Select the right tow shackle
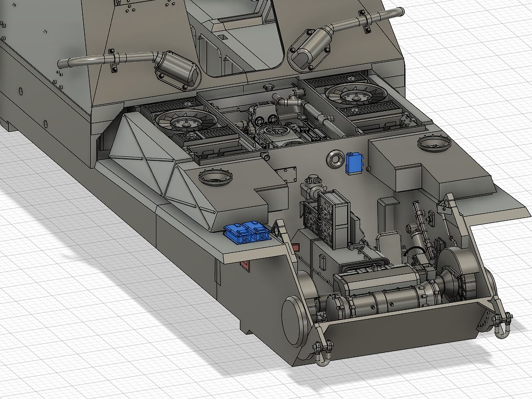The image size is (532, 399). (502, 324)
